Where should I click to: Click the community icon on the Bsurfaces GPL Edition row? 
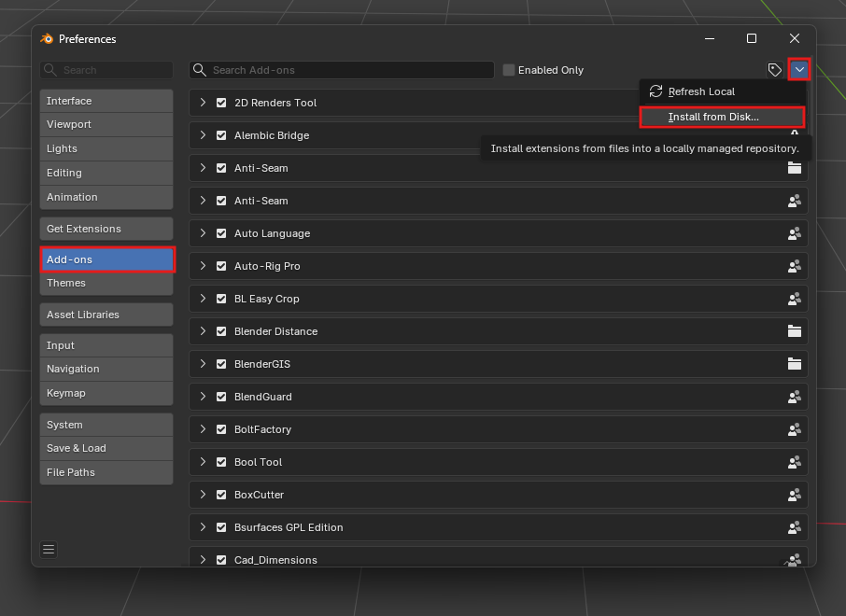[795, 527]
